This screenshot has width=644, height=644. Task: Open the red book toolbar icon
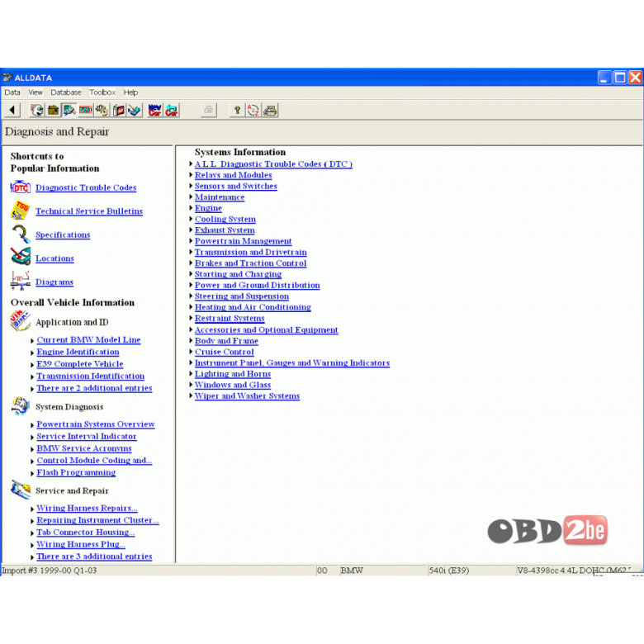(118, 110)
